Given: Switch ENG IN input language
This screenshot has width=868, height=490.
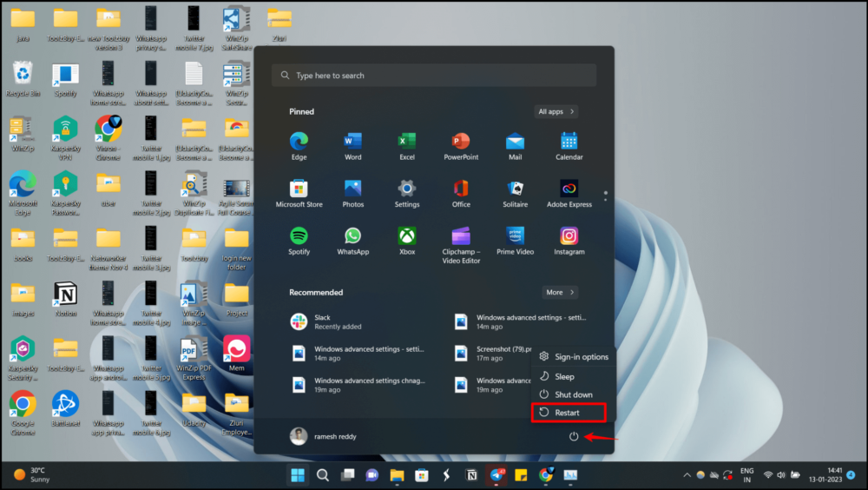Looking at the screenshot, I should click(x=746, y=475).
